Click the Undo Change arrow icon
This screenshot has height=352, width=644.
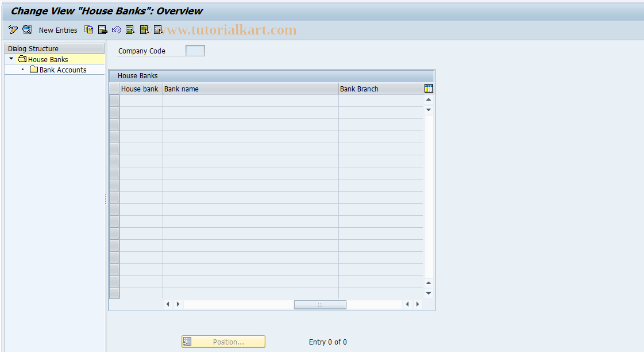point(117,29)
